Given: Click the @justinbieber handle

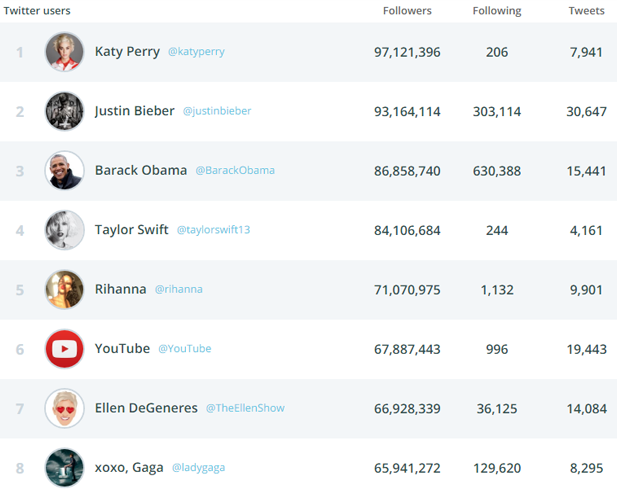Looking at the screenshot, I should (217, 111).
